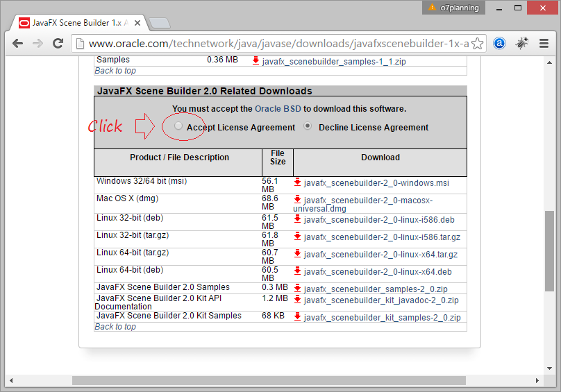Click the horizontal scrollbar thumb

click(269, 381)
